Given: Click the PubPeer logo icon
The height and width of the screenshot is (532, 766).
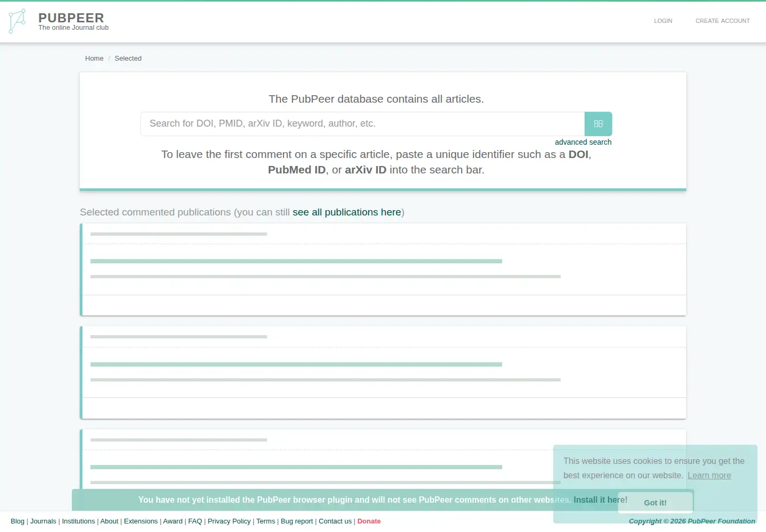Looking at the screenshot, I should tap(17, 21).
